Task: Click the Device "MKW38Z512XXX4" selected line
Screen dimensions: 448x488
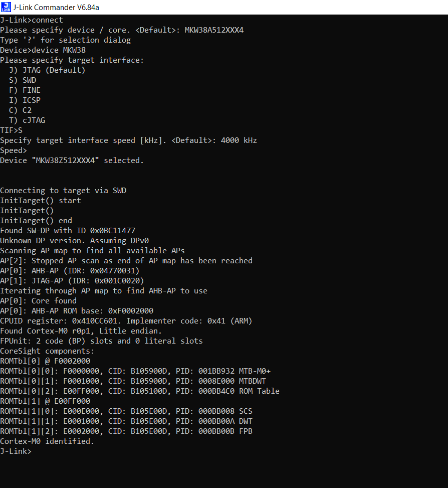Action: tap(72, 160)
